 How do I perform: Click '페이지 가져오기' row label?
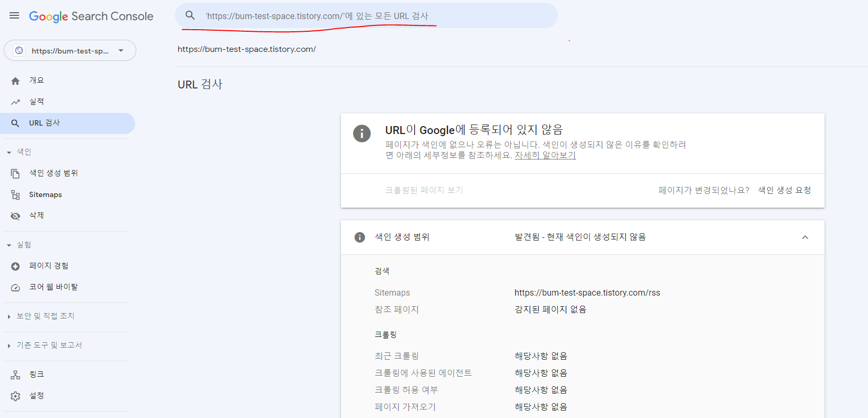pos(405,407)
